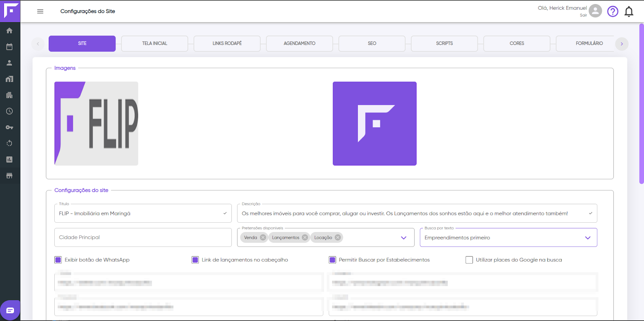
Task: Select the SITE tab
Action: 82,43
